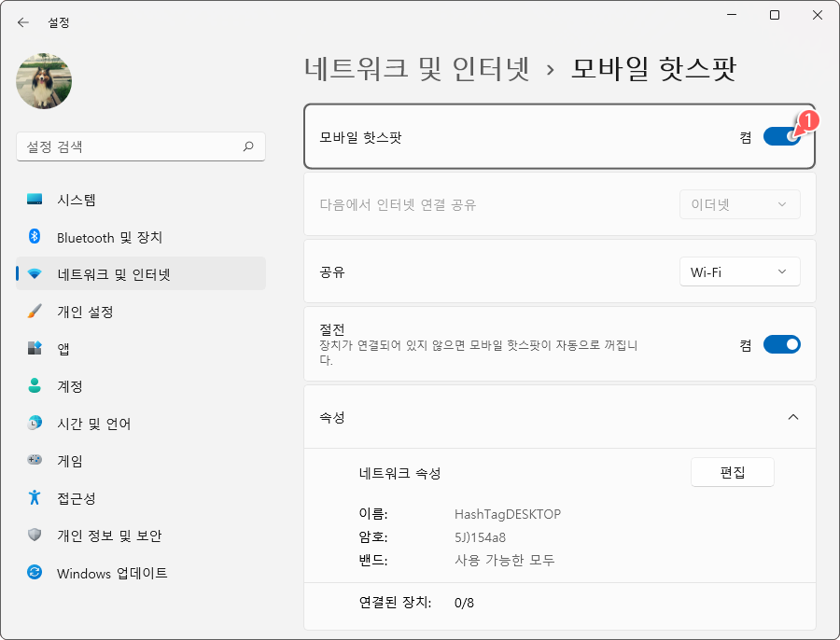Screen dimensions: 840x640
Task: Click the 편집 button for network properties
Action: click(732, 472)
